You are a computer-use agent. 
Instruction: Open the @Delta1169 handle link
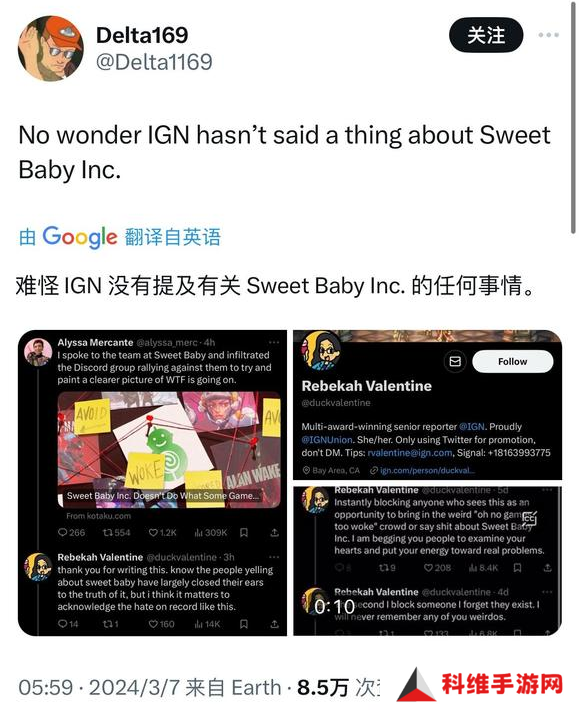[154, 62]
